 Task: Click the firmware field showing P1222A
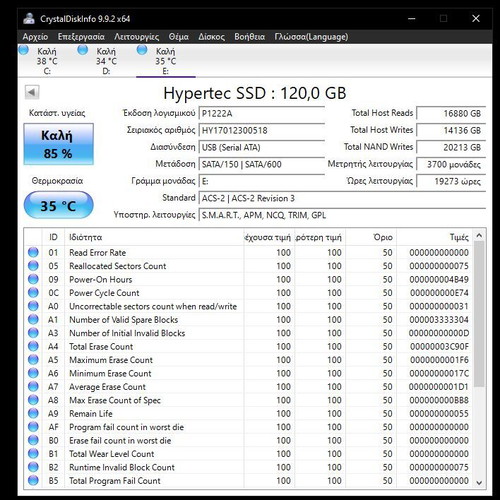coord(262,113)
